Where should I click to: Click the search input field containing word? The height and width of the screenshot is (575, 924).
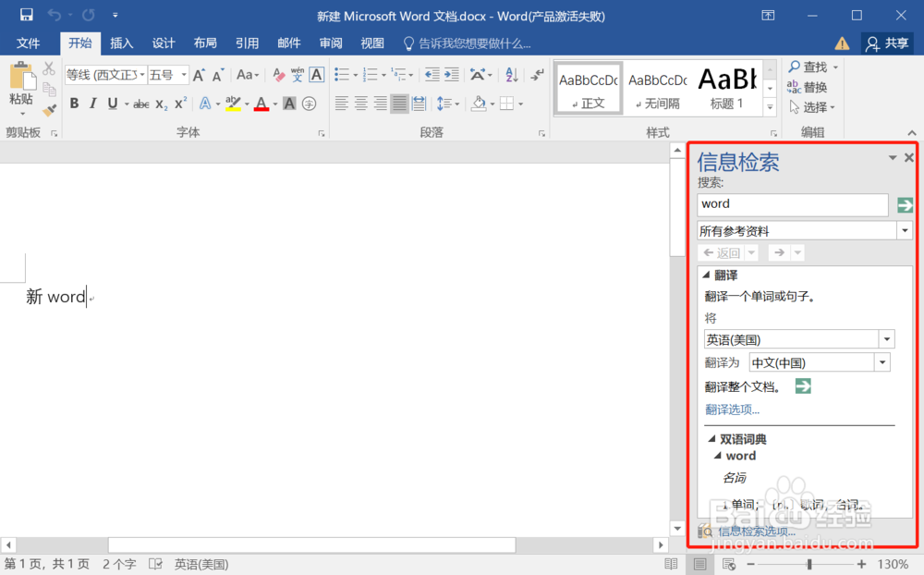(793, 204)
